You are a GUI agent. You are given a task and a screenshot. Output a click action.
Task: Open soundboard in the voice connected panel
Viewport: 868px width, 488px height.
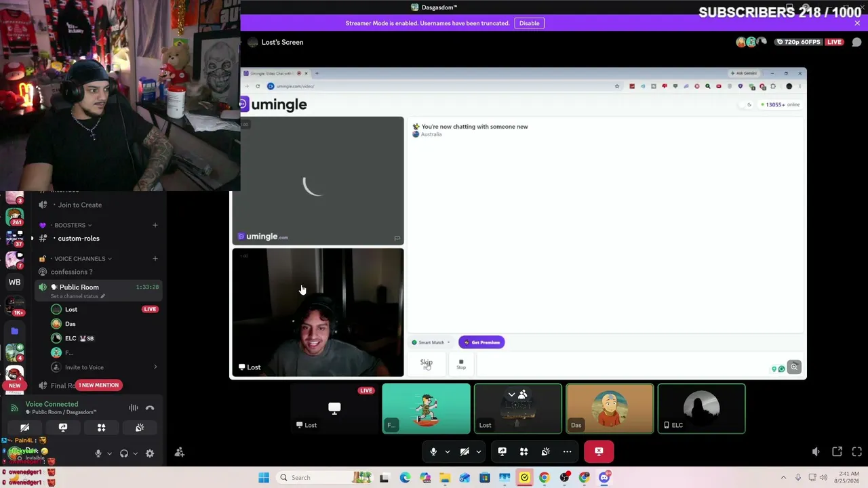[x=140, y=428]
